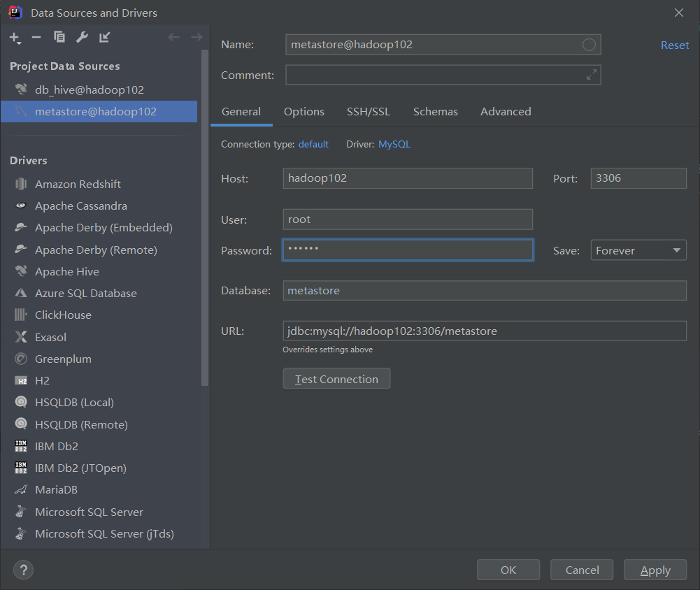Open help with question mark button
The image size is (700, 590).
[x=23, y=570]
